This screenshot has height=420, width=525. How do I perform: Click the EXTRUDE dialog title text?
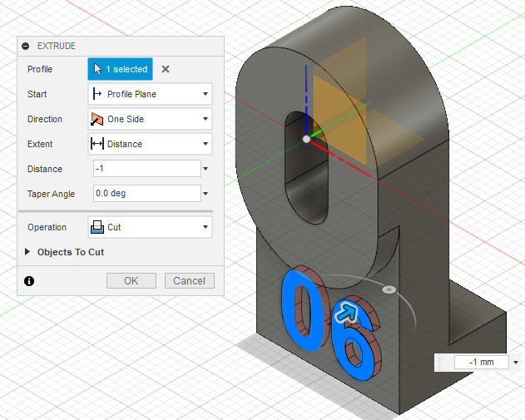(57, 46)
